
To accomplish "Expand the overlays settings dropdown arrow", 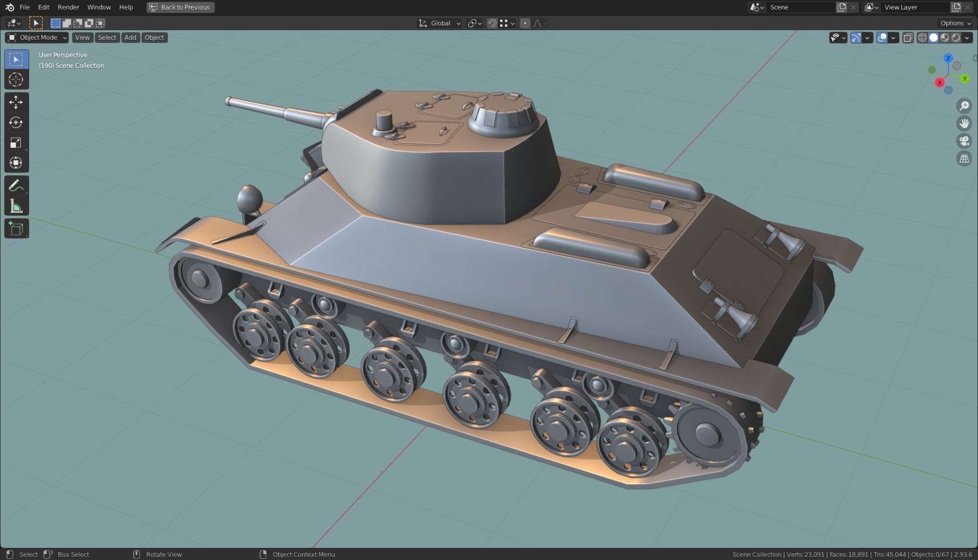I will coord(894,38).
